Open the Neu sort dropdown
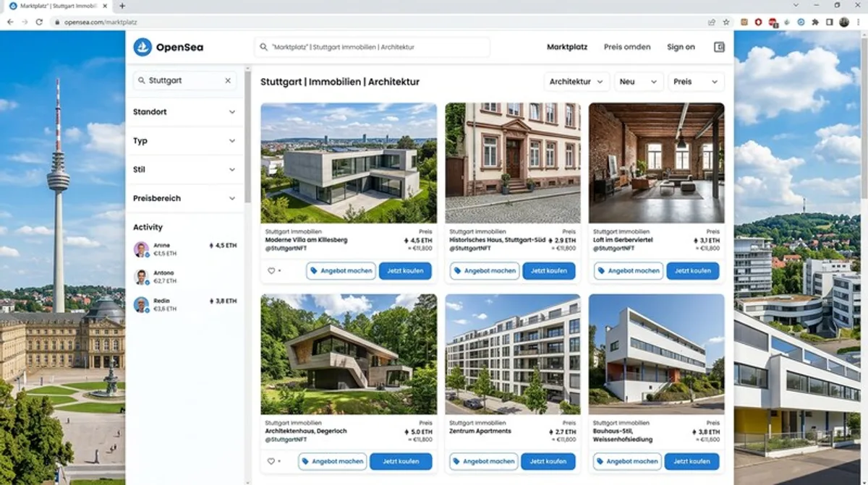The width and height of the screenshot is (868, 485). [x=639, y=82]
